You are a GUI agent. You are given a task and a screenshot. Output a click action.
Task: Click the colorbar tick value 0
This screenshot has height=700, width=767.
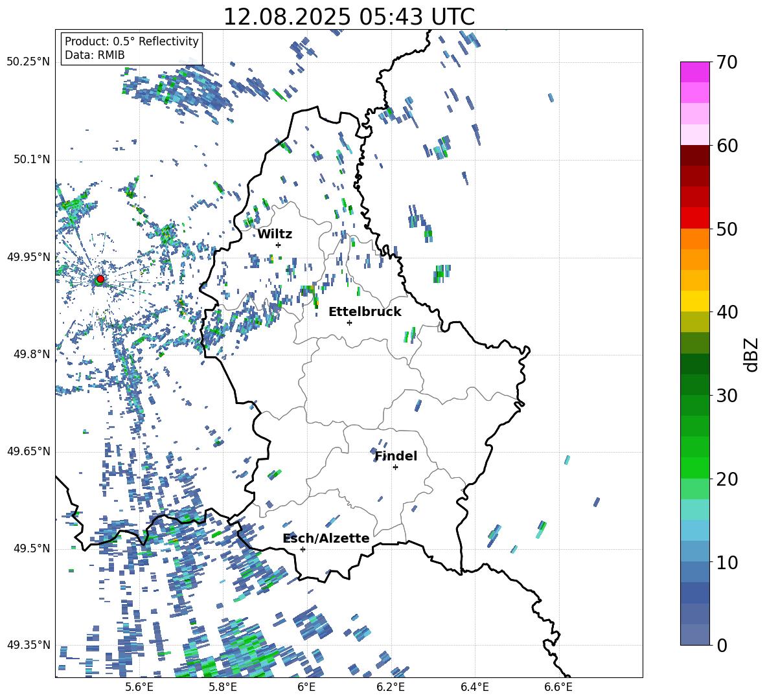pos(722,645)
